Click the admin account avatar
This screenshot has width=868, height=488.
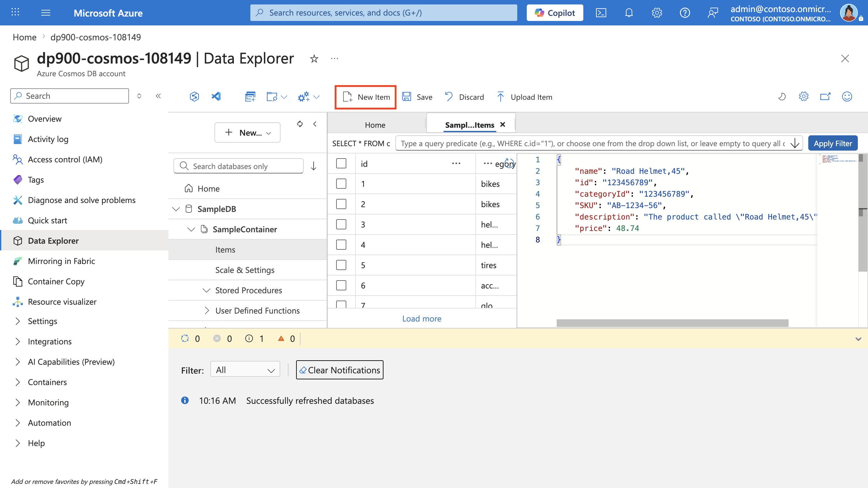848,13
